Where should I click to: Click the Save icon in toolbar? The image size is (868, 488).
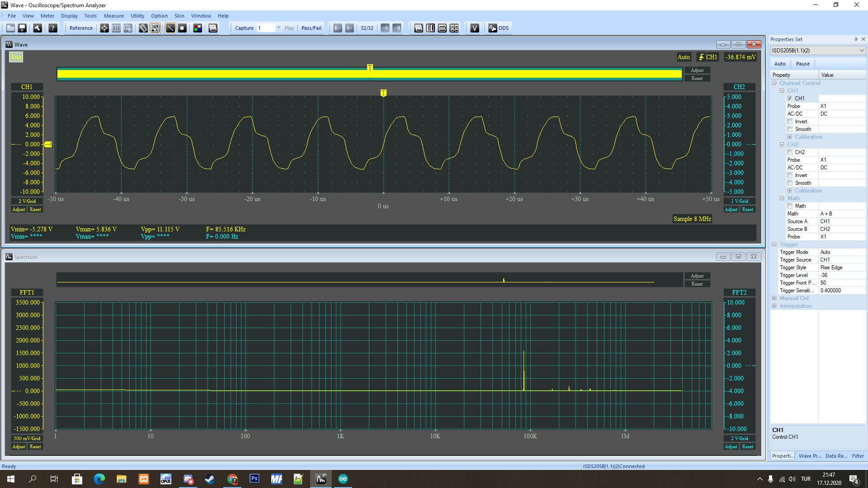[22, 28]
